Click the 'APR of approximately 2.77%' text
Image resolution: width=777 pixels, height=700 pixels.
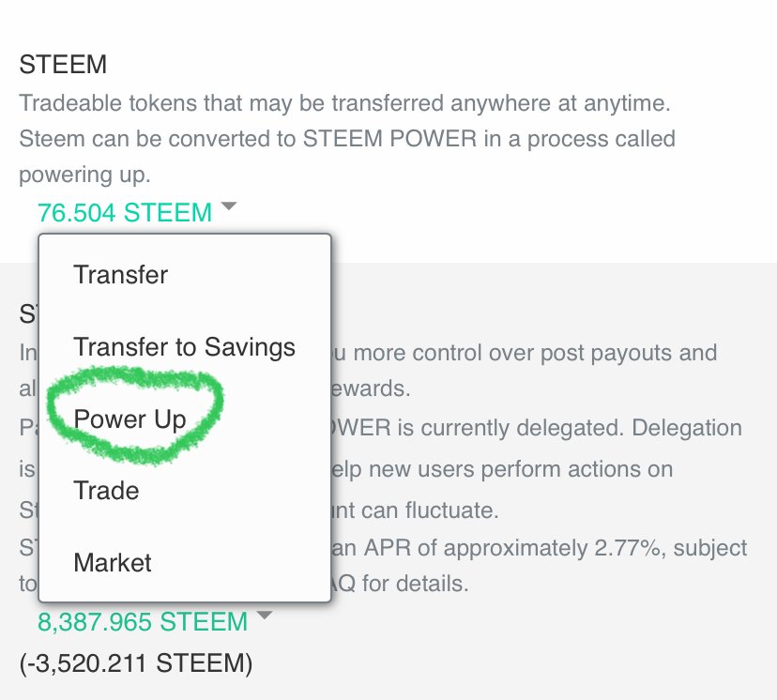pos(511,548)
